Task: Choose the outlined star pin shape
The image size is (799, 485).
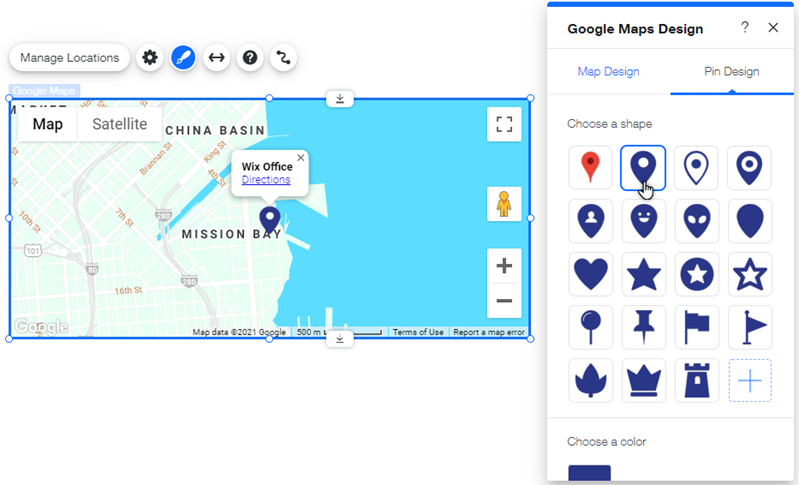Action: 750,274
